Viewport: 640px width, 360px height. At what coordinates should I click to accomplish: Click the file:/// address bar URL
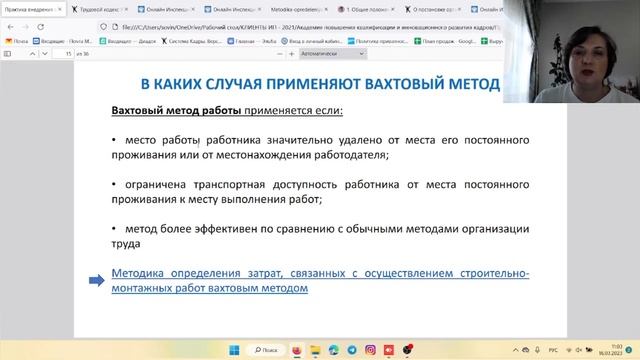[x=311, y=27]
